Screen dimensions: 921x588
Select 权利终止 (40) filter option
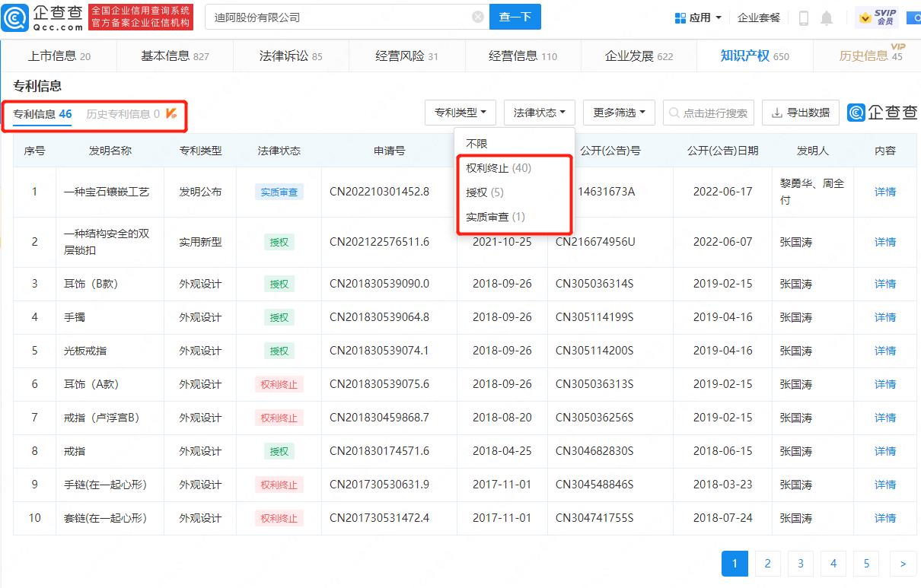tap(499, 168)
